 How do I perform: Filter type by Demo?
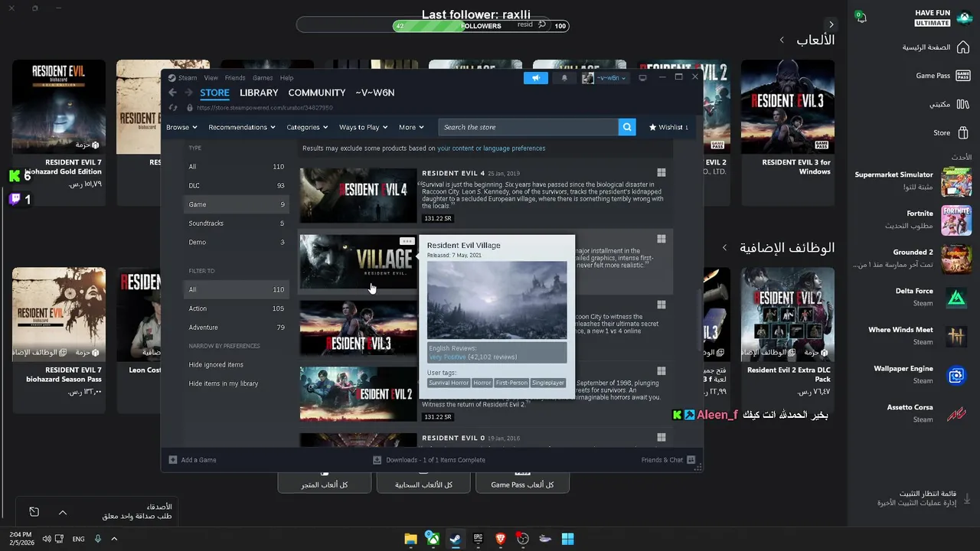[237, 242]
